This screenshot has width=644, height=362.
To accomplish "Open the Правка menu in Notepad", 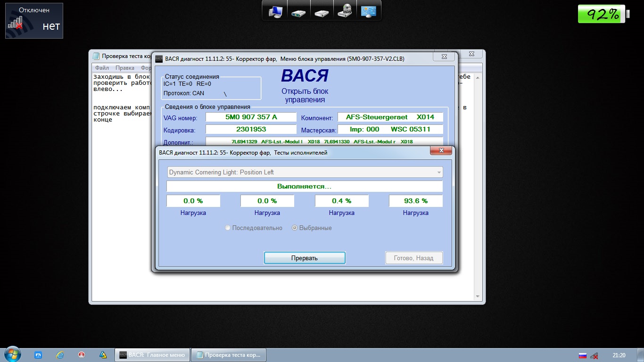I will 124,68.
